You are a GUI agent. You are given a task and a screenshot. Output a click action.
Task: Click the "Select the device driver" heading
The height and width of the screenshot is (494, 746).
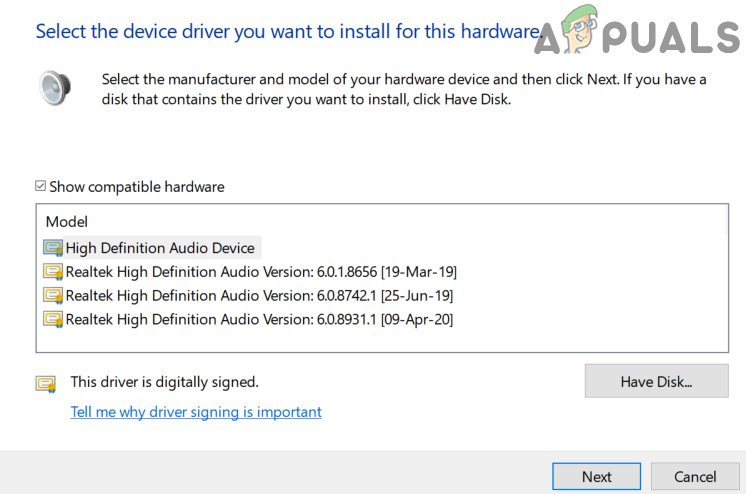[286, 31]
